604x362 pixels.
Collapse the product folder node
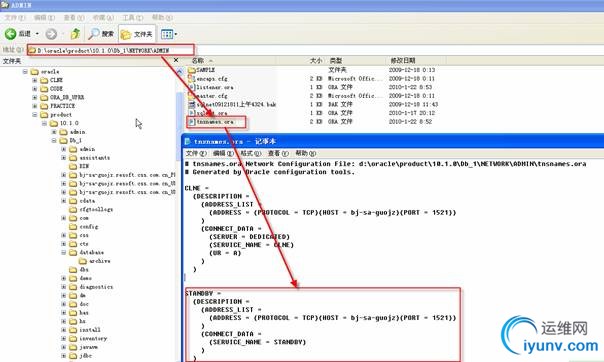click(35, 115)
